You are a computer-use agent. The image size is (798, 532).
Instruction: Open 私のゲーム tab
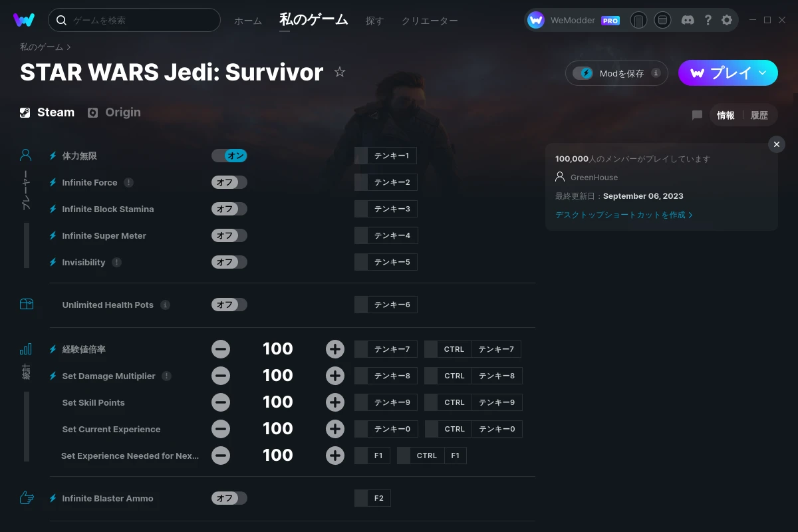[314, 19]
